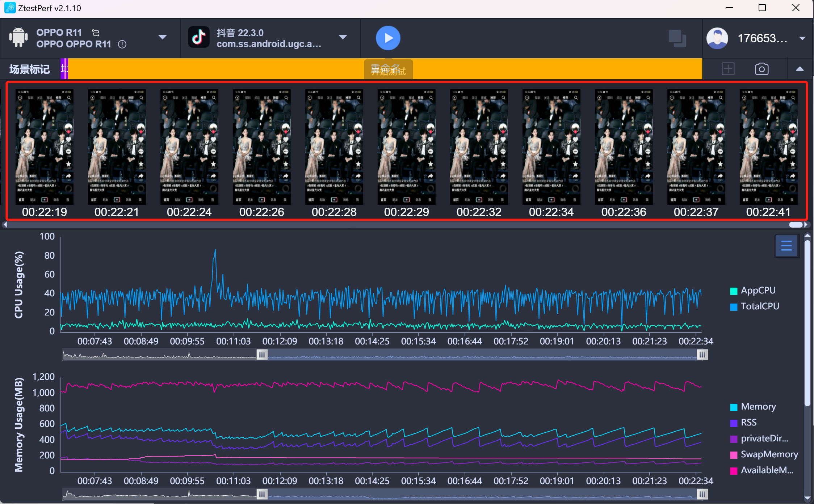The height and width of the screenshot is (504, 814).
Task: Click charts panel scroll down arrow
Action: point(807,498)
